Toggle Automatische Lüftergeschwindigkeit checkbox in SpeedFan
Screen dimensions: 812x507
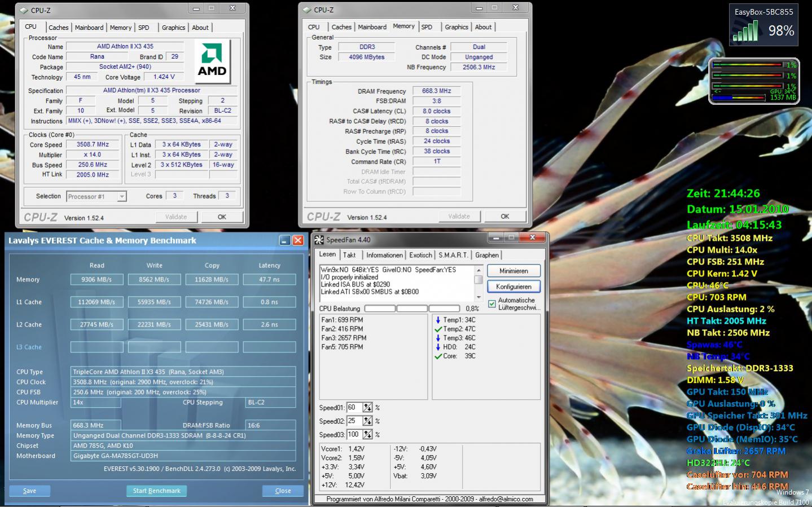[491, 304]
